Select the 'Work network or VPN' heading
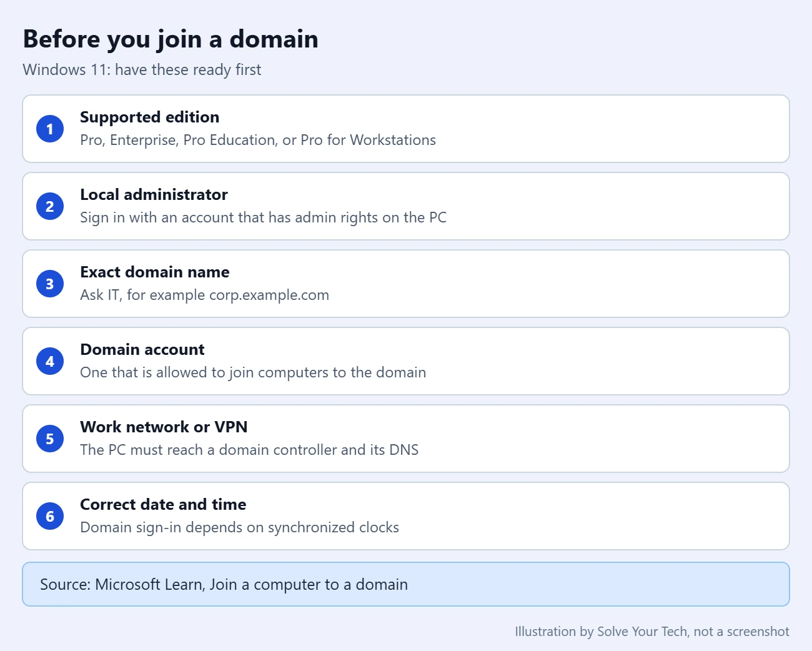Viewport: 812px width, 651px height. tap(164, 427)
